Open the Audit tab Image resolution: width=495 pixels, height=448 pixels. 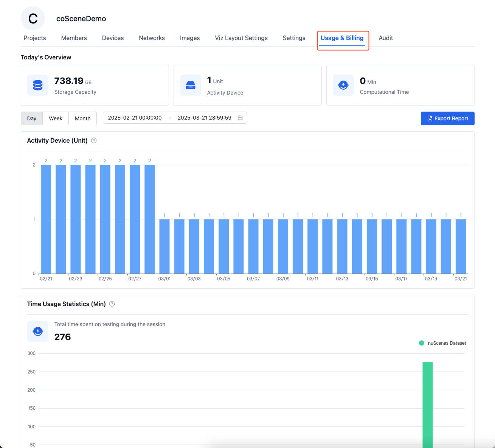[386, 38]
